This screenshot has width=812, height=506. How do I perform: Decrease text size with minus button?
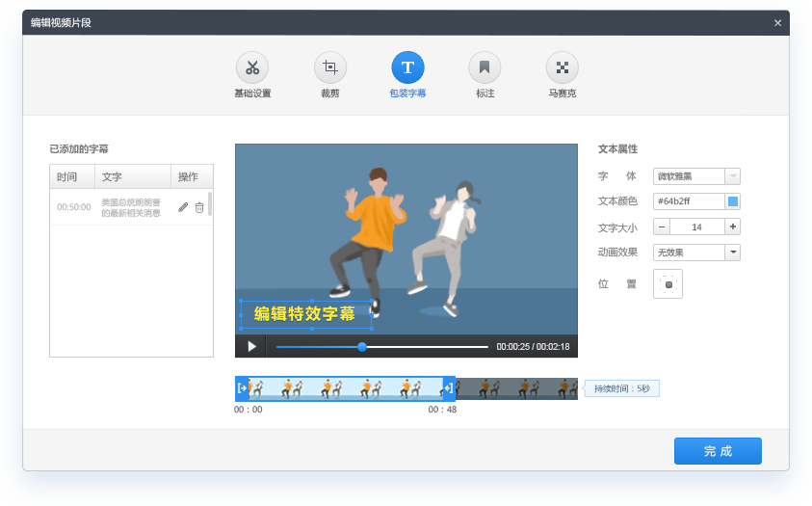pyautogui.click(x=661, y=226)
